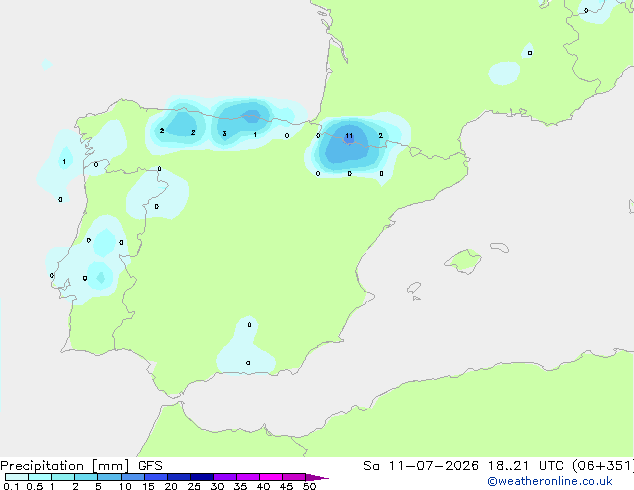Select the legend swatch between 5 and 10

(x=109, y=477)
